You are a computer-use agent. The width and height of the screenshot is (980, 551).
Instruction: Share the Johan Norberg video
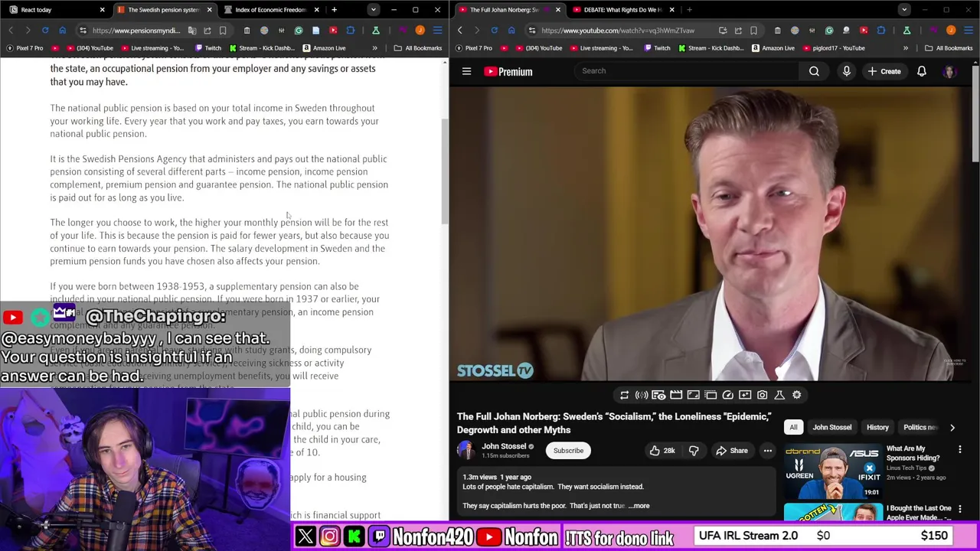point(732,451)
